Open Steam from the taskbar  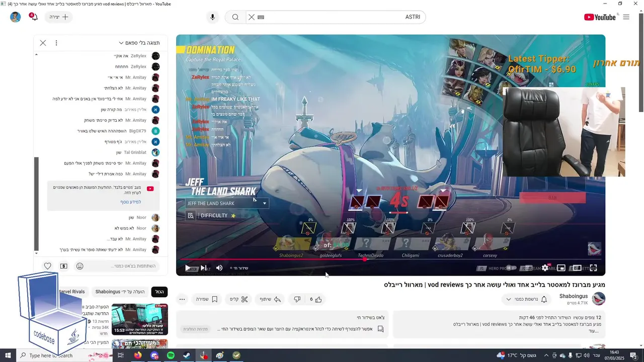[187, 355]
